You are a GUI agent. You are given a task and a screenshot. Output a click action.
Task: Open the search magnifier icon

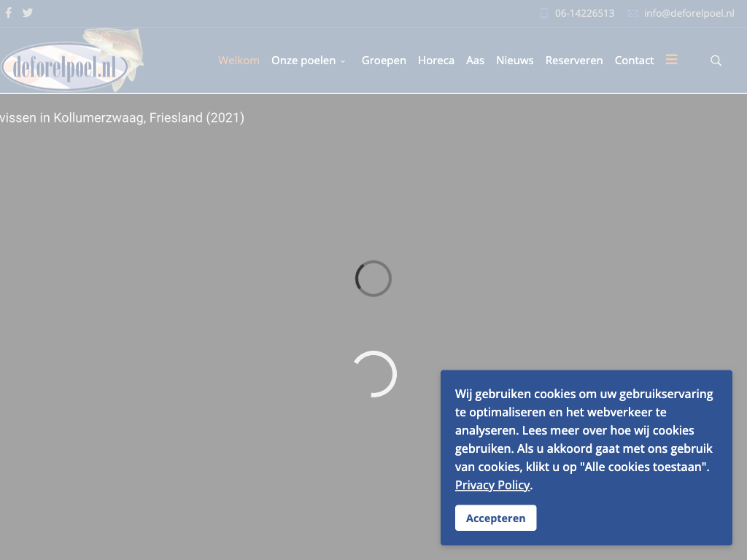tap(716, 61)
